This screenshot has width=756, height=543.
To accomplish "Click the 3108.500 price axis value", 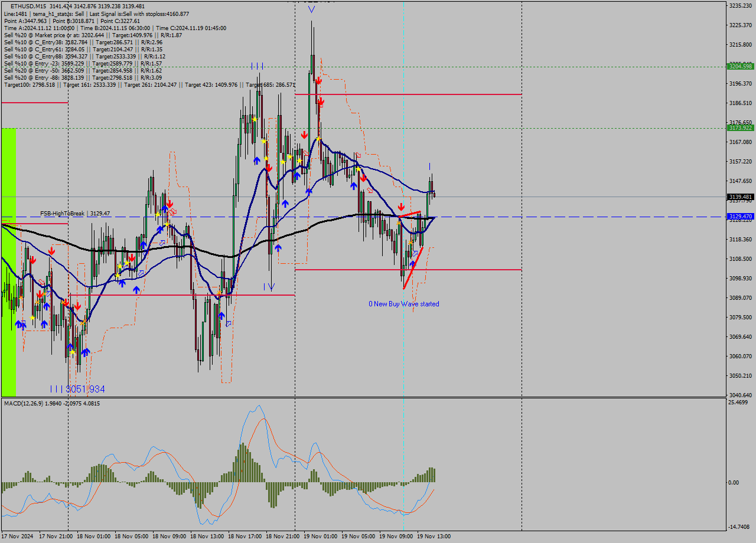I will 741,259.
